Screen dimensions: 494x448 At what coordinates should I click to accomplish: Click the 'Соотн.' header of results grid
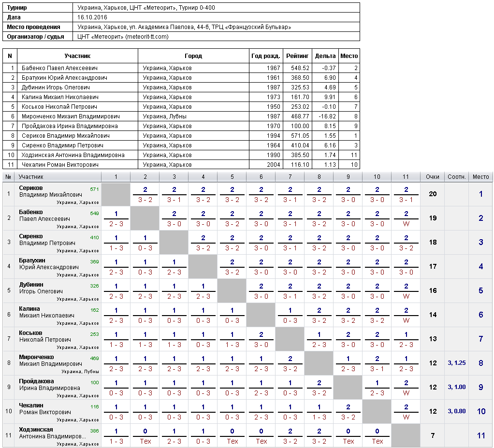(456, 177)
